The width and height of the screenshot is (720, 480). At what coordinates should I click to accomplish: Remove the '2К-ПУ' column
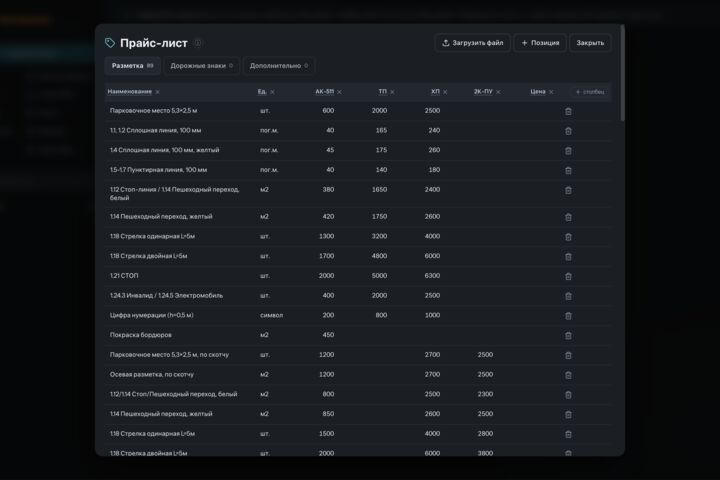498,92
